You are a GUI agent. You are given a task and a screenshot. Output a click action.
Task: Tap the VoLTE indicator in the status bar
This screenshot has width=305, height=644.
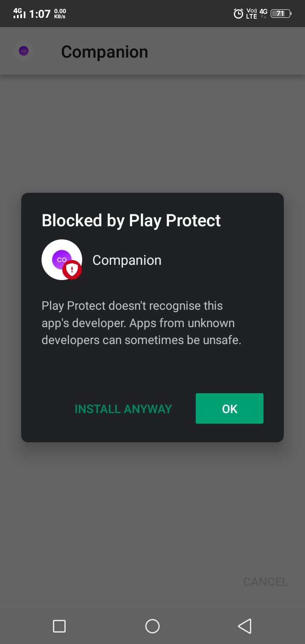pos(251,13)
